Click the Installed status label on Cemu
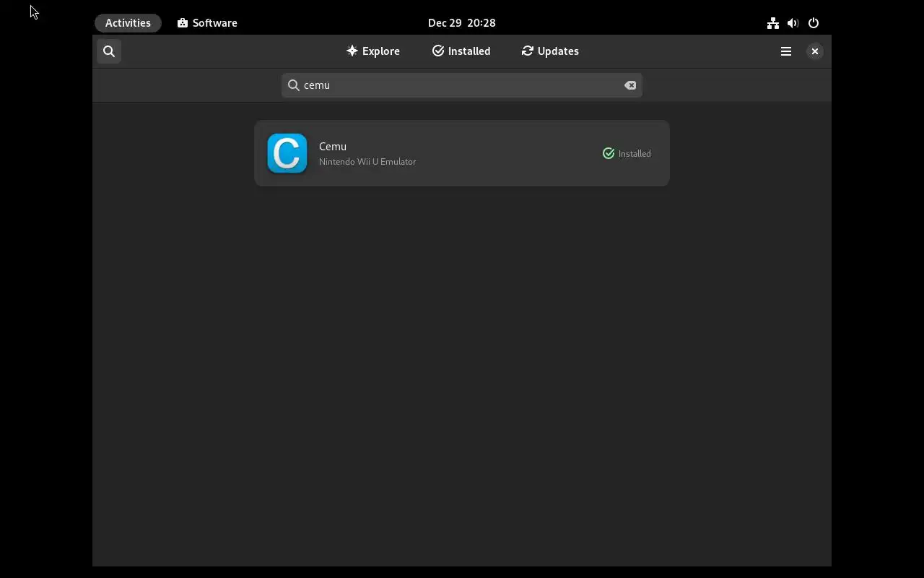Viewport: 924px width, 578px height. 635,154
